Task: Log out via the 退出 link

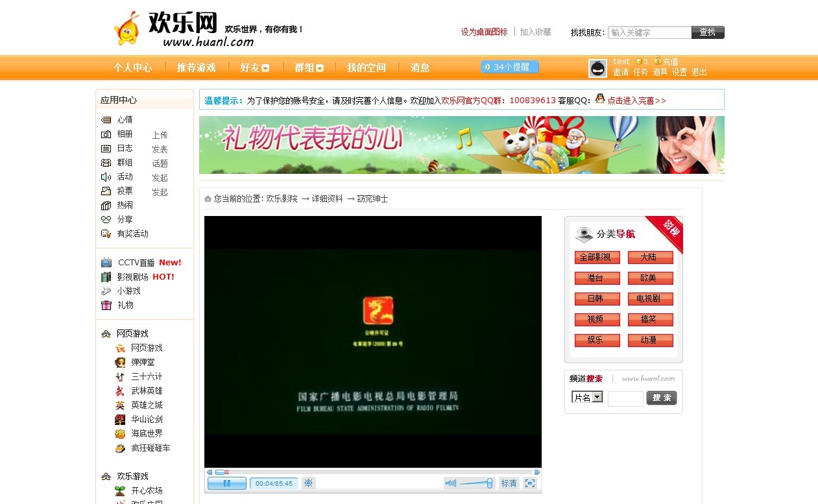Action: coord(699,72)
